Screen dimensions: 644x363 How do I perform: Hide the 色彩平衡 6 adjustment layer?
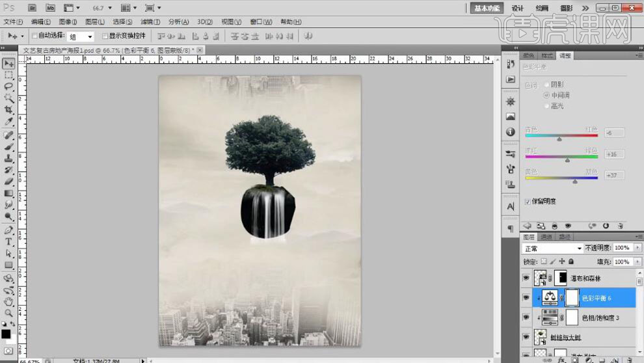[526, 298]
